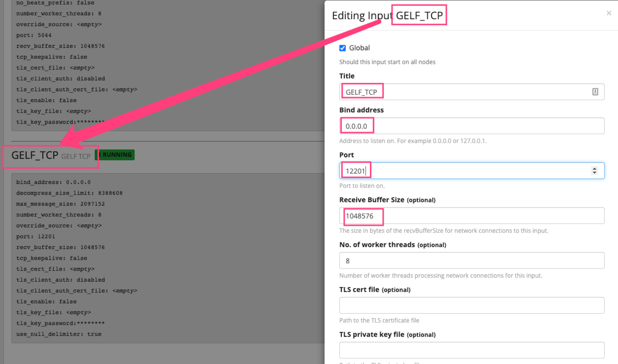Screen dimensions: 618x364
Task: Click 'tls_client_auth: disabled' in GELF_TCP config
Action: tap(60, 280)
